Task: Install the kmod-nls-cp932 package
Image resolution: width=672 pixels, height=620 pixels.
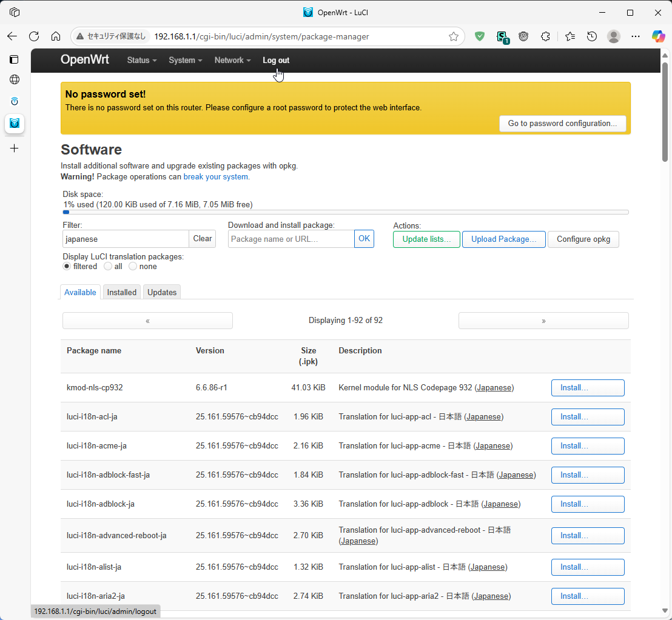Action: tap(588, 388)
